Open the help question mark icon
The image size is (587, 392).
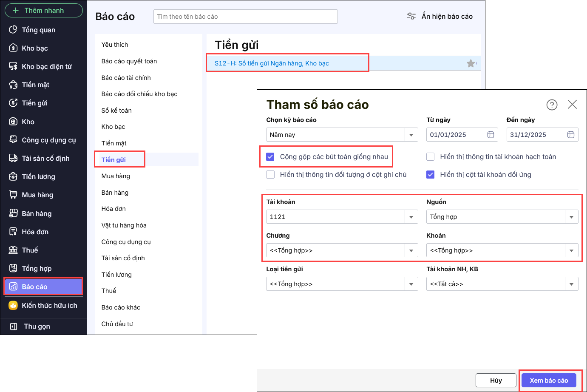[x=552, y=105]
